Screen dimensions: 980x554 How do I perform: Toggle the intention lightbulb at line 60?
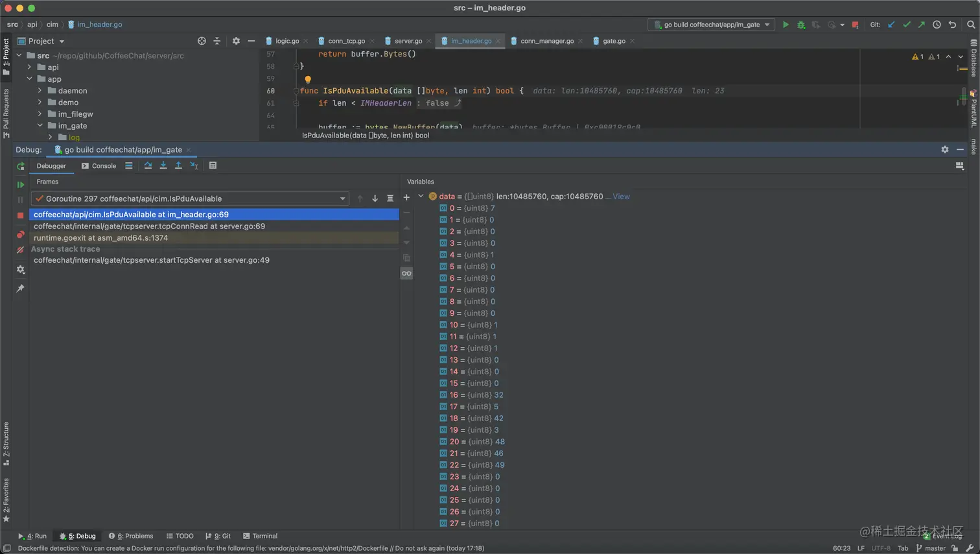pos(308,80)
